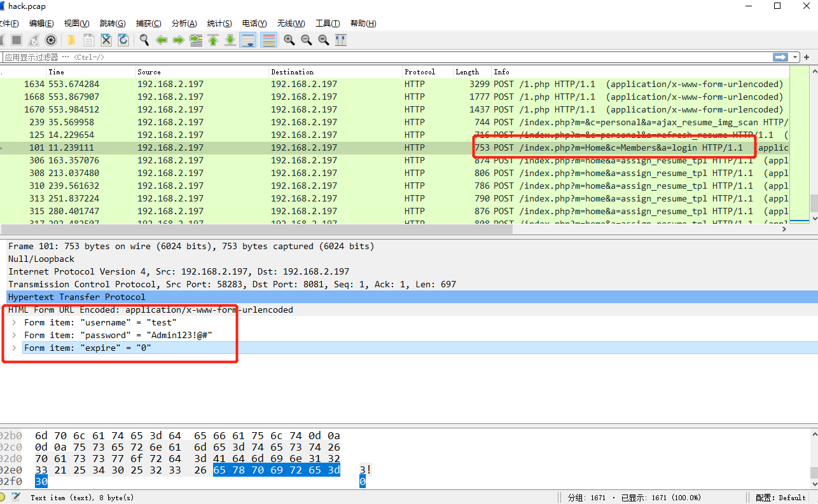This screenshot has height=504, width=818.
Task: Save this capture file
Action: point(89,40)
